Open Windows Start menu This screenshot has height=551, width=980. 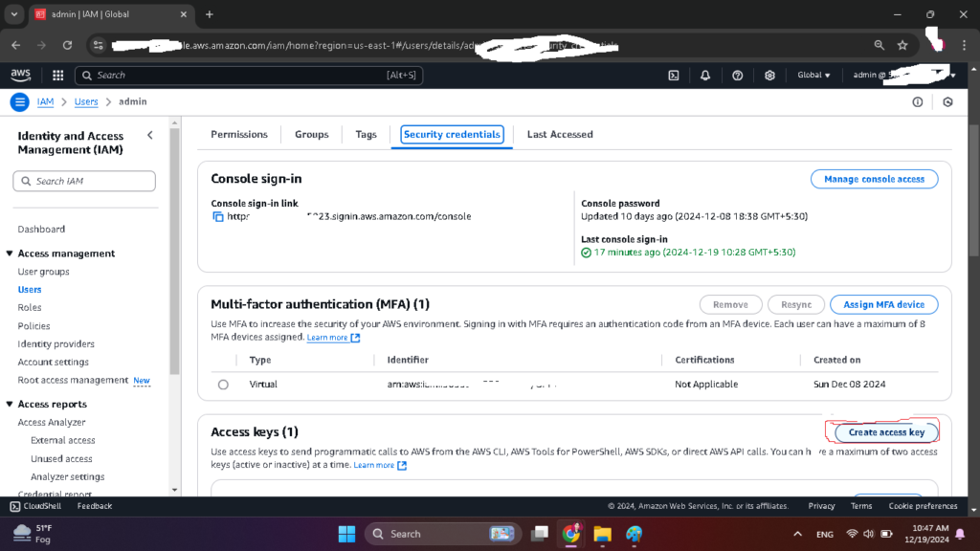346,534
